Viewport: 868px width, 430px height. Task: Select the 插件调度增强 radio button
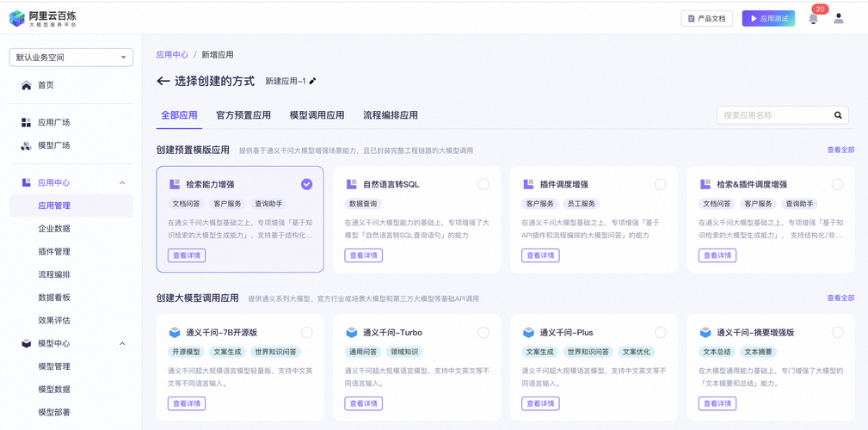click(661, 184)
